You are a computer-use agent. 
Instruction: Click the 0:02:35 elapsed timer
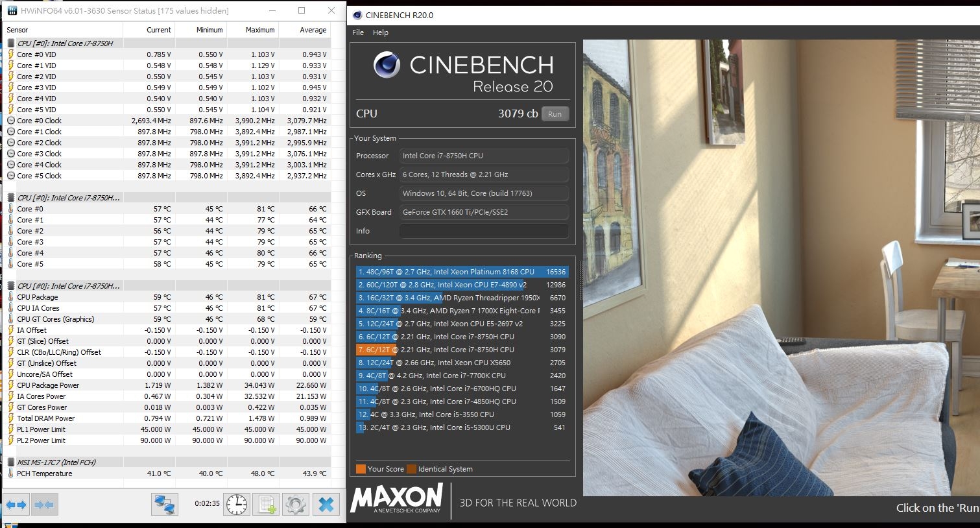tap(207, 503)
